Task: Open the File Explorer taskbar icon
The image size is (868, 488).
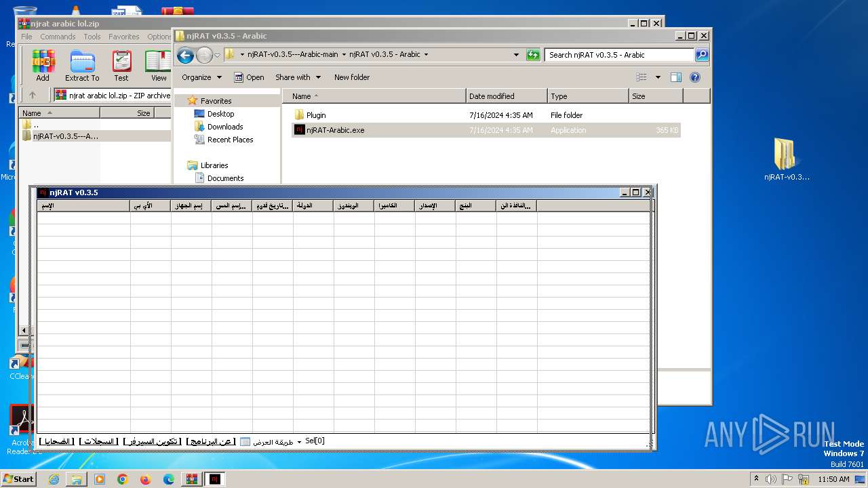Action: click(77, 479)
